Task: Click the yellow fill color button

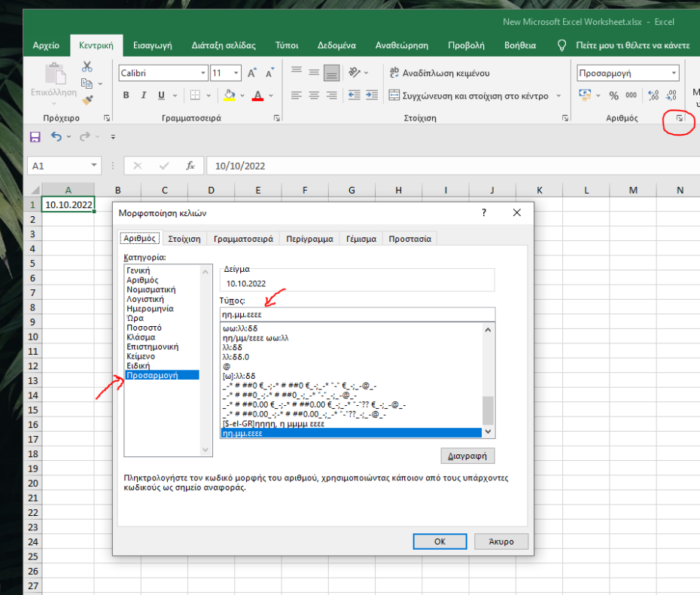Action: [x=230, y=96]
